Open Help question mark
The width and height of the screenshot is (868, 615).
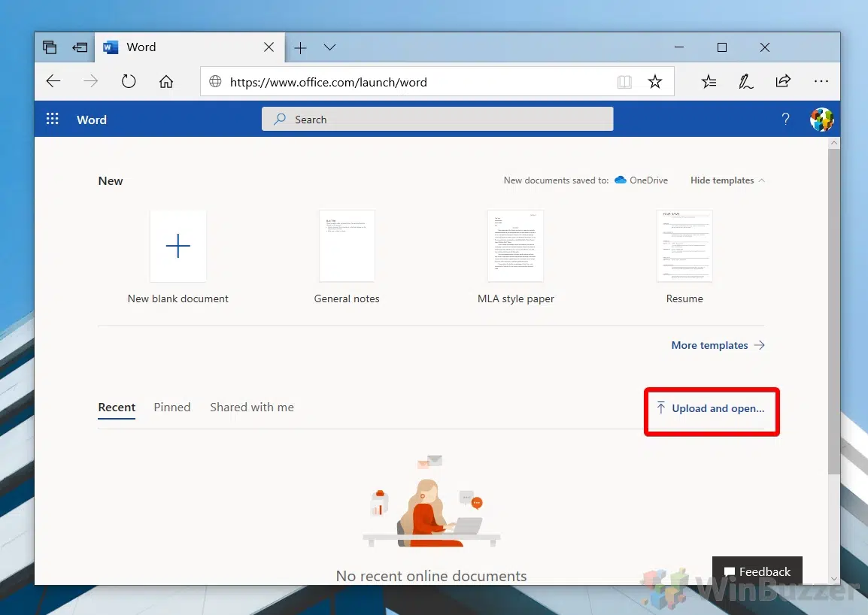[785, 119]
